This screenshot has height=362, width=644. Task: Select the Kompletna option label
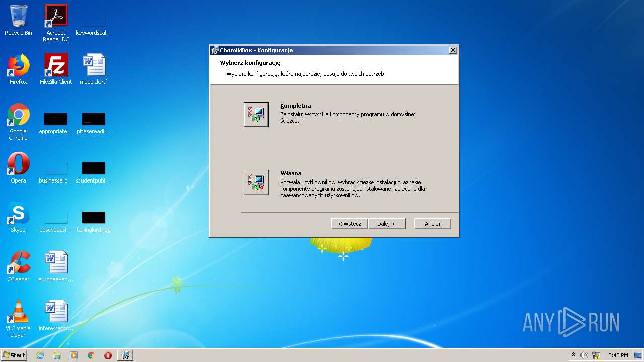pyautogui.click(x=296, y=106)
